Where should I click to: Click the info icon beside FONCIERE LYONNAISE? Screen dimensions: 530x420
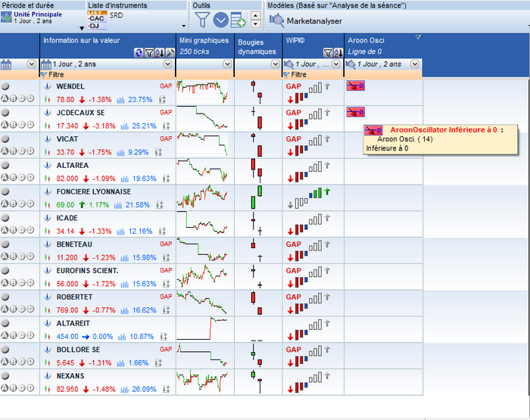click(x=48, y=191)
